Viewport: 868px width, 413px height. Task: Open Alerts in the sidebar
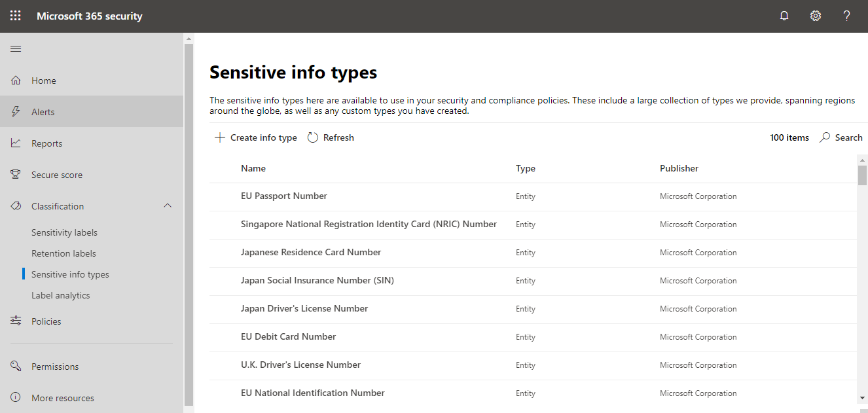tap(92, 112)
